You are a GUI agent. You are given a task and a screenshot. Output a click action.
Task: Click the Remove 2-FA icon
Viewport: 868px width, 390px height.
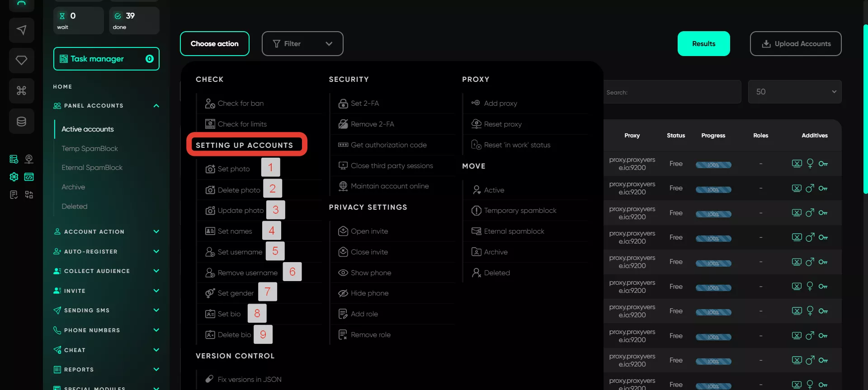pyautogui.click(x=343, y=124)
